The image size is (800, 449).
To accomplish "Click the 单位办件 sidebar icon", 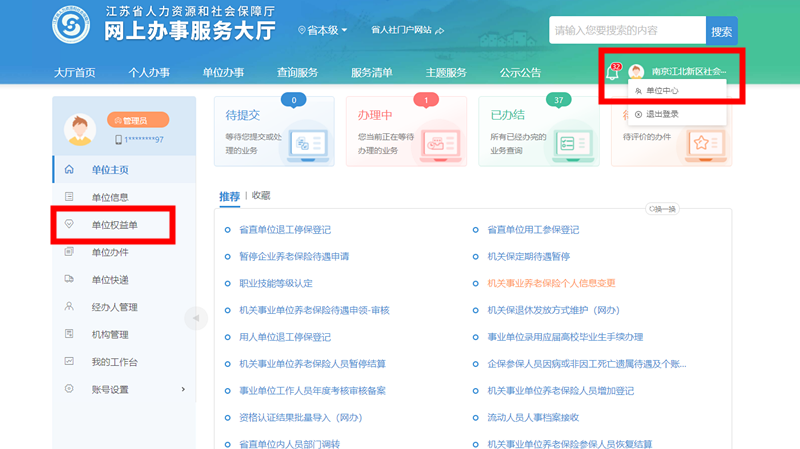I will point(69,252).
